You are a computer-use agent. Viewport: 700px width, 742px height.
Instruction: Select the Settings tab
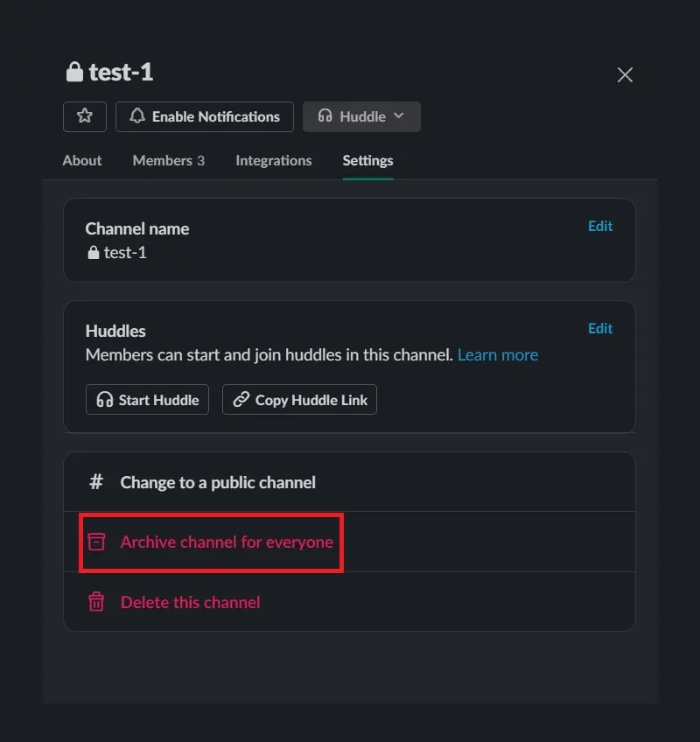click(367, 161)
